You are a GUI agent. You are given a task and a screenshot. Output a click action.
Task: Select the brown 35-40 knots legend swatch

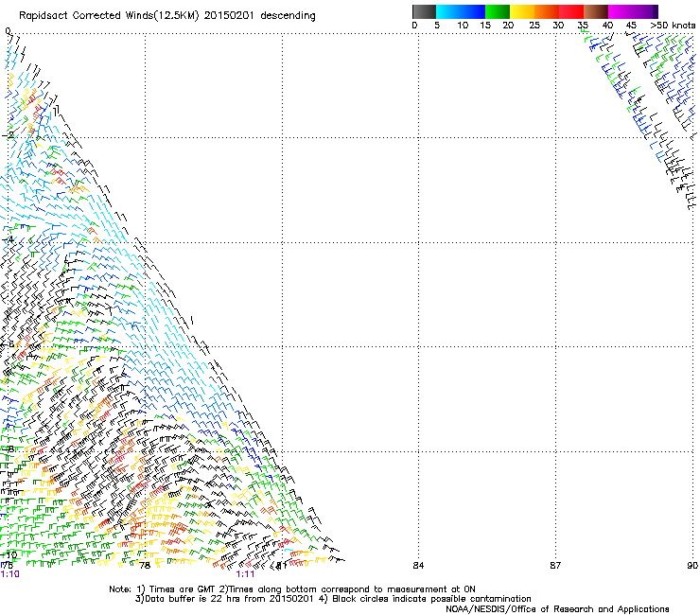[596, 11]
